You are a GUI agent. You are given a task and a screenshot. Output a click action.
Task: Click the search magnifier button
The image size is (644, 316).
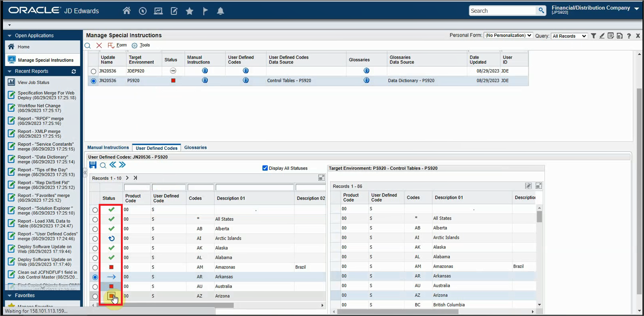(x=541, y=10)
